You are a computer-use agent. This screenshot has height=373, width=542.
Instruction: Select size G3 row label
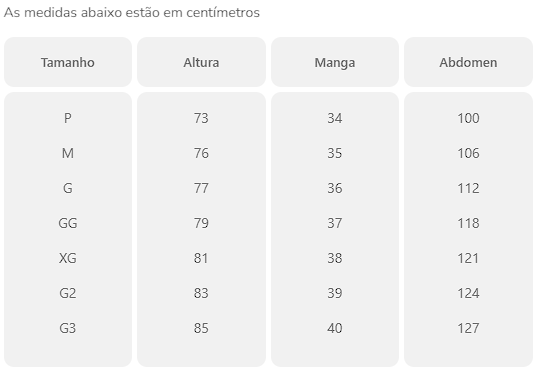(x=68, y=328)
